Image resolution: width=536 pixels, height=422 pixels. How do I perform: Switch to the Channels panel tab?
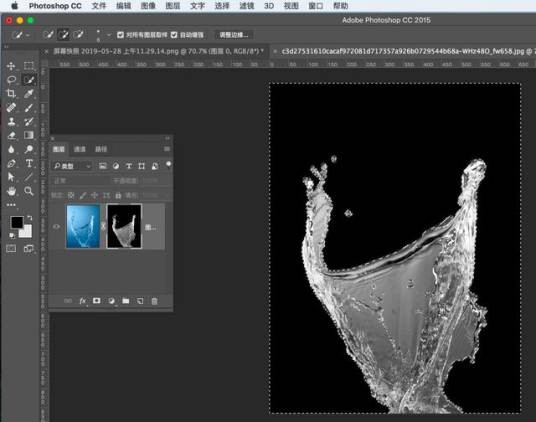coord(80,149)
